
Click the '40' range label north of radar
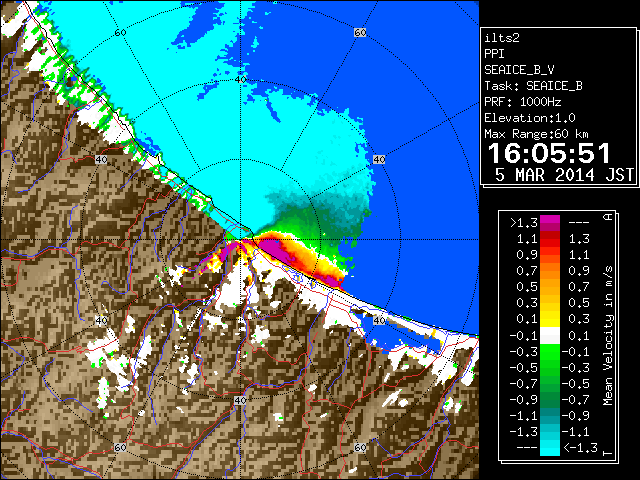[240, 80]
